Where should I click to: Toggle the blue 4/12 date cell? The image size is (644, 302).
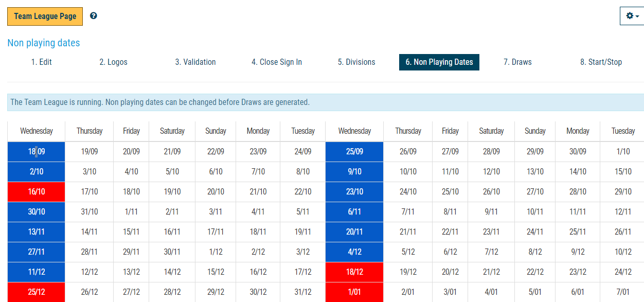point(354,252)
